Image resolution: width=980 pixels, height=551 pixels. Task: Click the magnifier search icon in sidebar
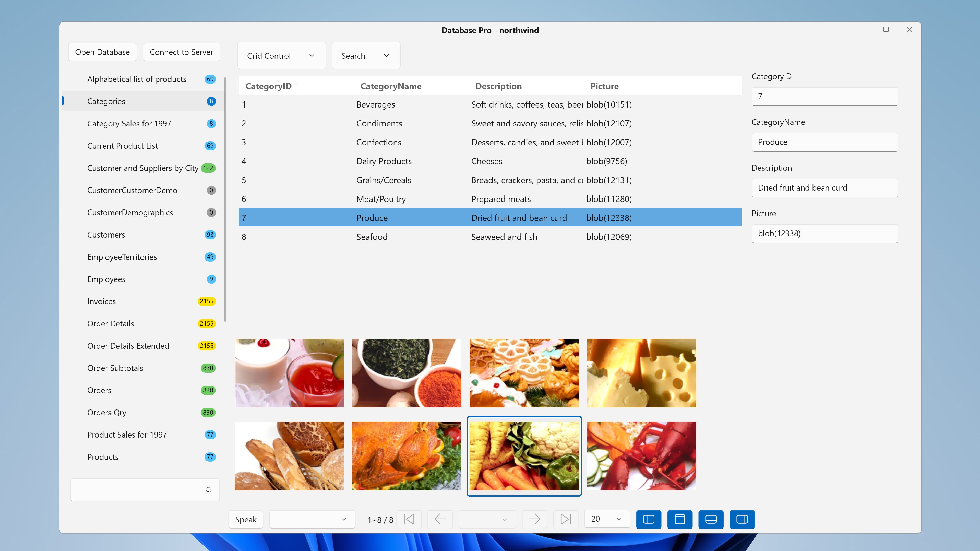pyautogui.click(x=208, y=490)
